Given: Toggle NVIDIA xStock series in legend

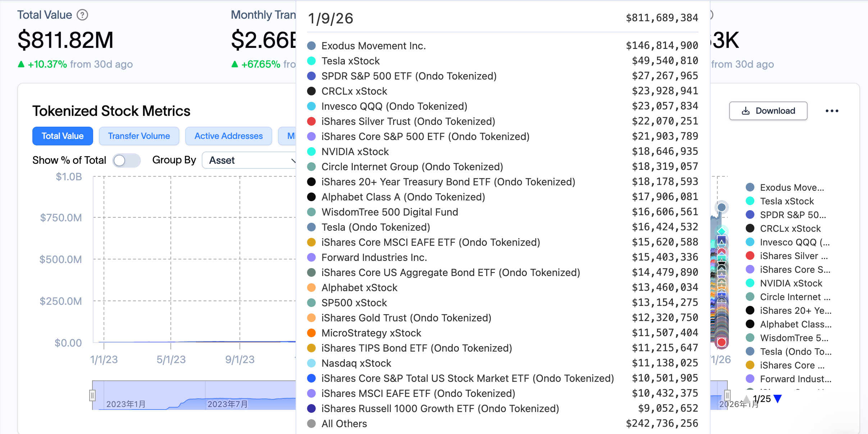Looking at the screenshot, I should (x=791, y=283).
